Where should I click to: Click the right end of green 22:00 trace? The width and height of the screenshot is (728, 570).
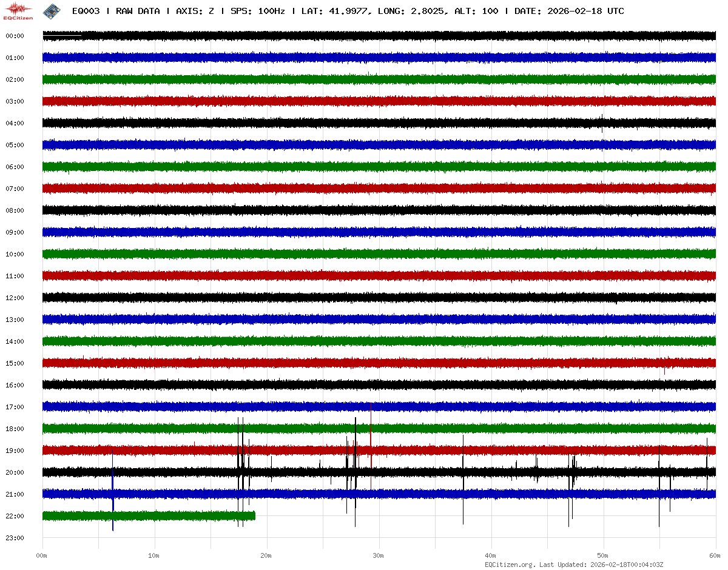pos(253,516)
